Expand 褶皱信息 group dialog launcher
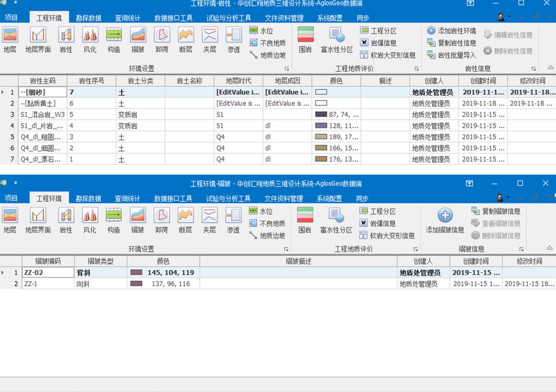 pyautogui.click(x=521, y=249)
